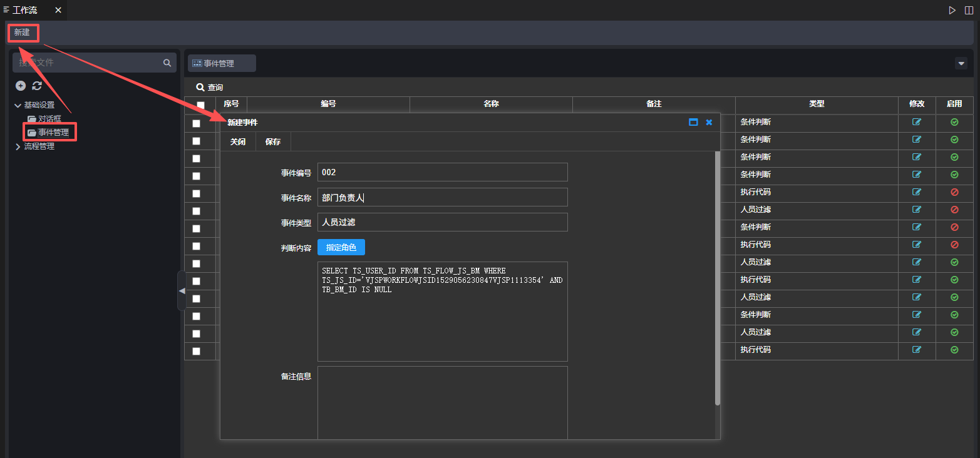Click the edit icon in first table row

tap(917, 122)
